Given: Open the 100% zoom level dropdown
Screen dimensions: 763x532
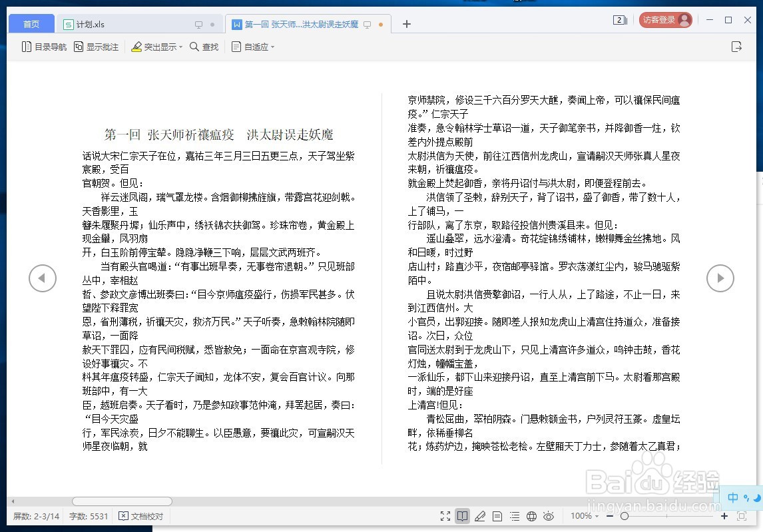Looking at the screenshot, I should coord(585,516).
